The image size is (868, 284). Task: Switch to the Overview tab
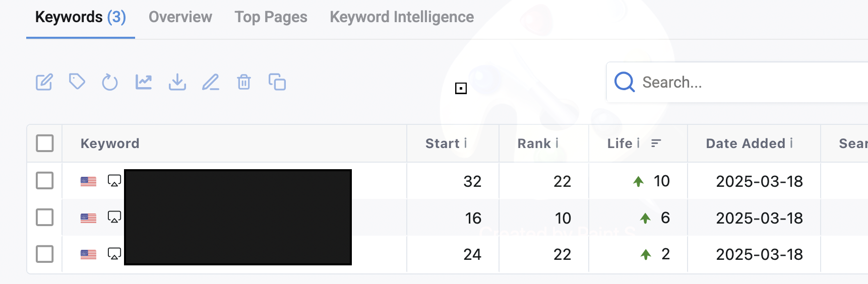tap(180, 17)
